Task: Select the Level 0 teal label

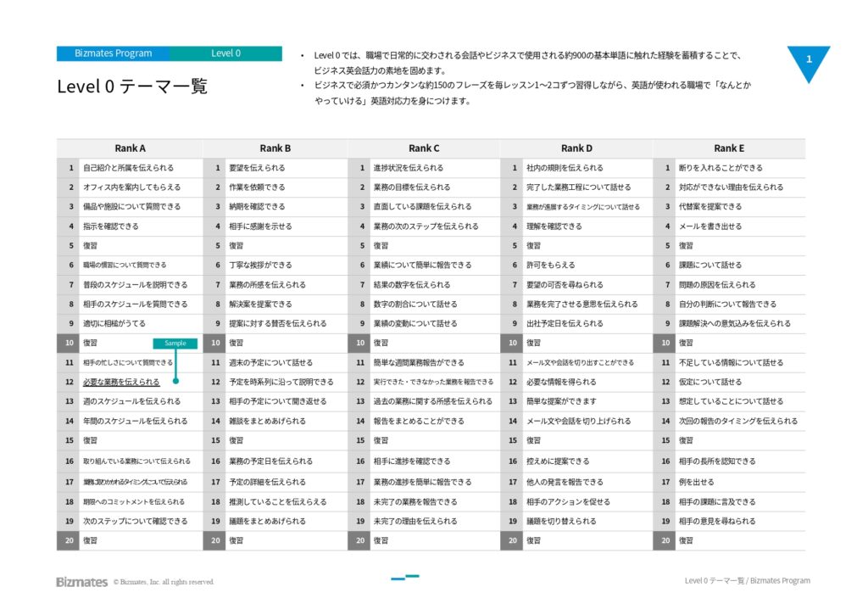Action: pyautogui.click(x=225, y=53)
